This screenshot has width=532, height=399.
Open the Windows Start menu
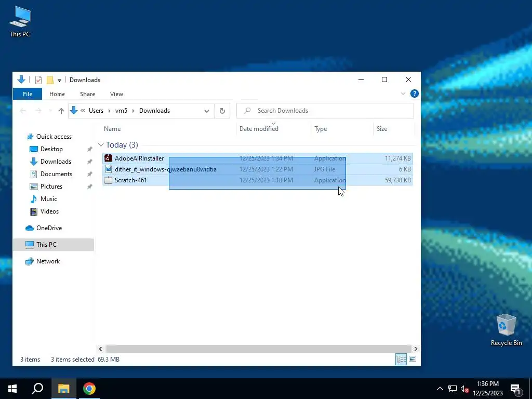[x=12, y=389]
